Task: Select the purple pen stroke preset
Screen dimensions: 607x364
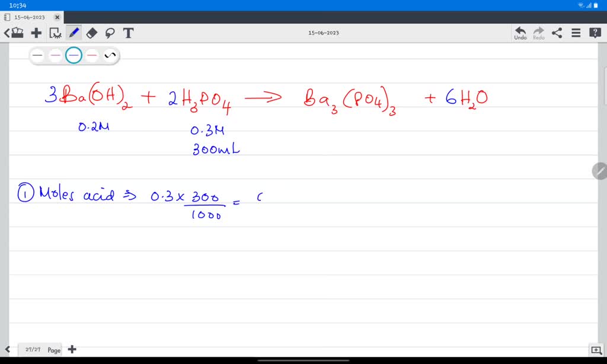Action: [x=55, y=55]
